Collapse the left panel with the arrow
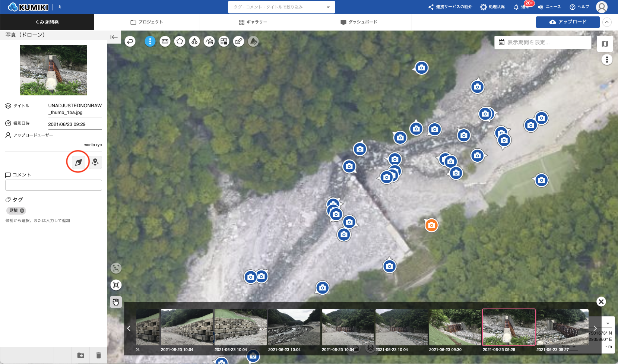Image resolution: width=618 pixels, height=364 pixels. (x=114, y=37)
